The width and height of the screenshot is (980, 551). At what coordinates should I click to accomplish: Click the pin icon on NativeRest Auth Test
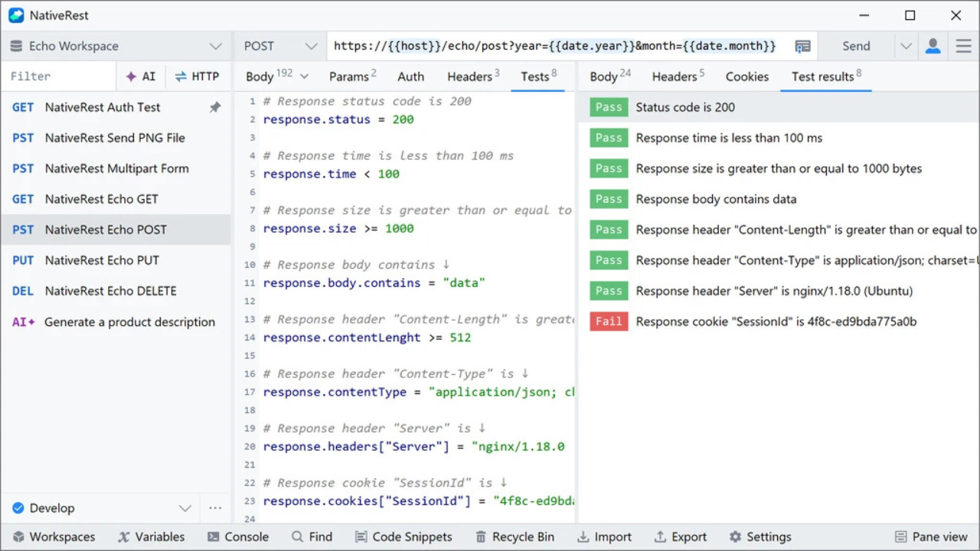215,108
